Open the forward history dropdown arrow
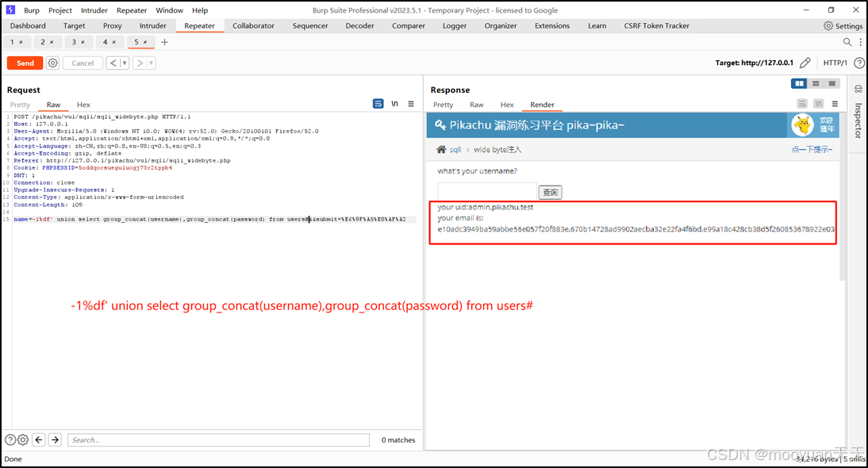The height and width of the screenshot is (468, 868). click(151, 63)
